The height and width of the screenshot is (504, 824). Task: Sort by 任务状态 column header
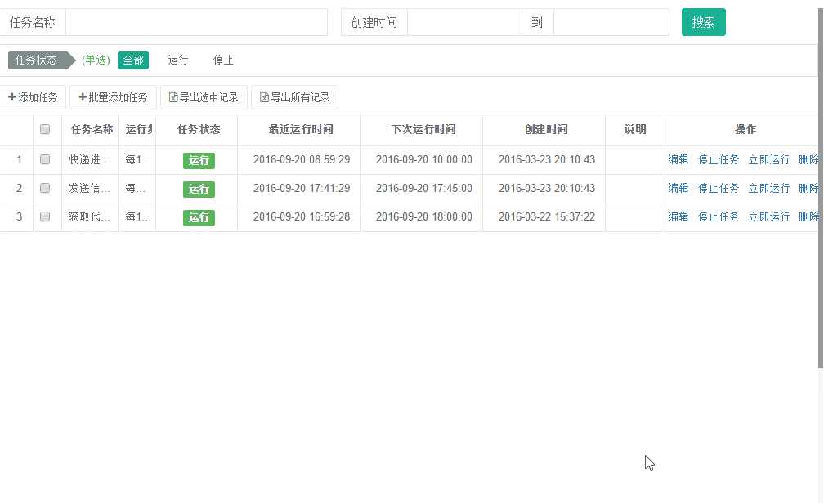point(199,129)
